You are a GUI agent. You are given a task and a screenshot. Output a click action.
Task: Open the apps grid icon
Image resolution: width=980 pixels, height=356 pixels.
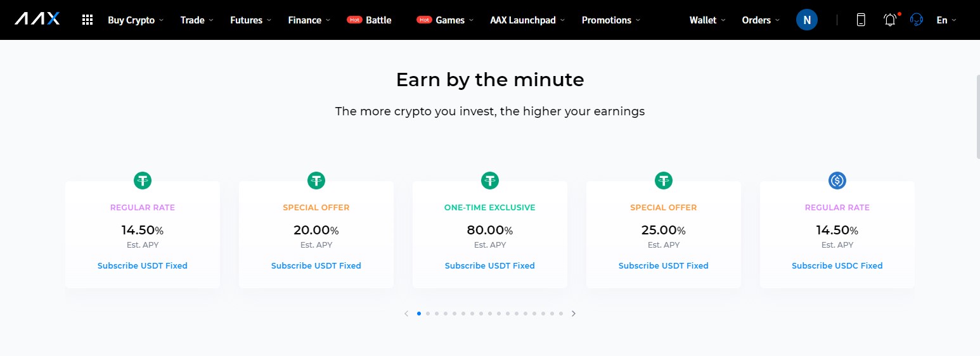click(87, 20)
